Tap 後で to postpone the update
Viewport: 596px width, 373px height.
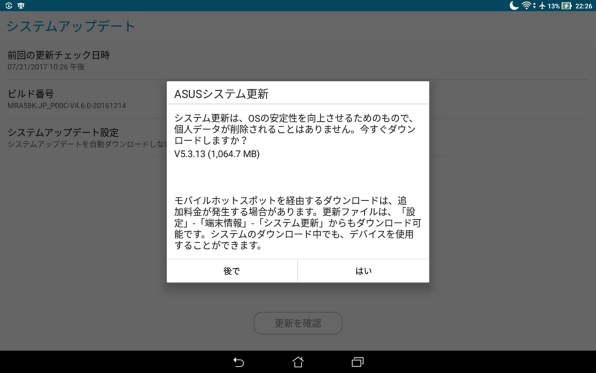(x=232, y=271)
